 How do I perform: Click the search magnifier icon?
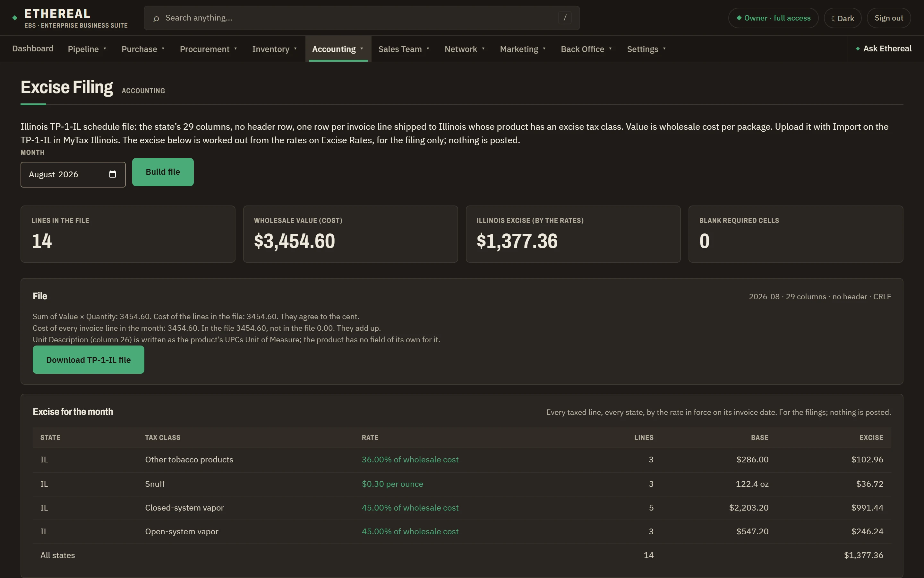[156, 18]
